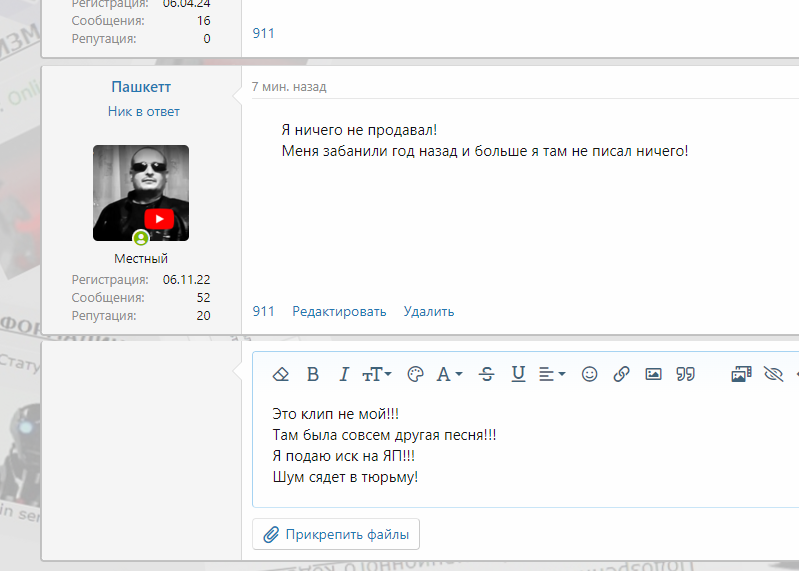The width and height of the screenshot is (799, 571).
Task: Click the 7 мин. назад timestamp
Action: (x=289, y=87)
